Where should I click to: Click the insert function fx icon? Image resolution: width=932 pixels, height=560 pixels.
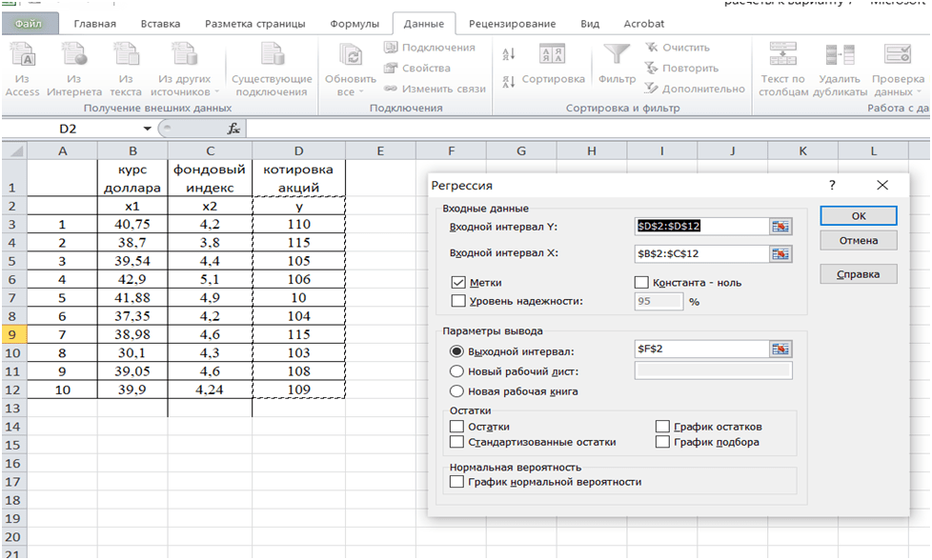[x=233, y=129]
